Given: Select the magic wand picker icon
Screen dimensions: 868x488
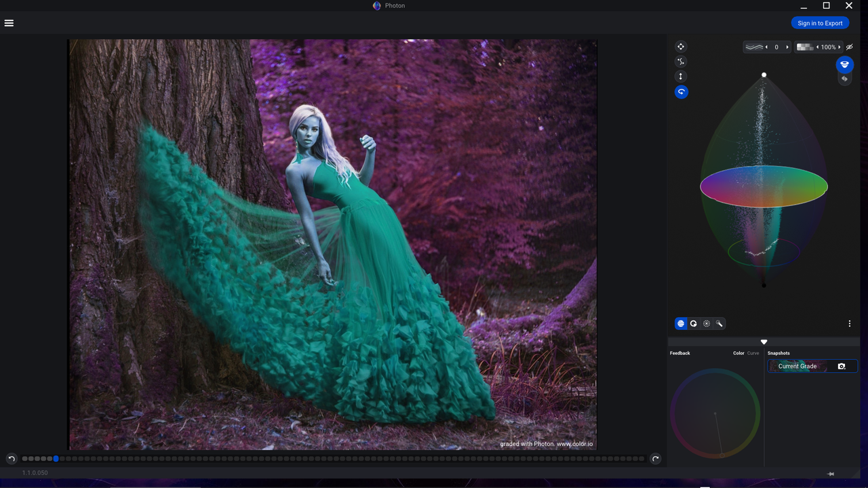Looking at the screenshot, I should coord(719,324).
